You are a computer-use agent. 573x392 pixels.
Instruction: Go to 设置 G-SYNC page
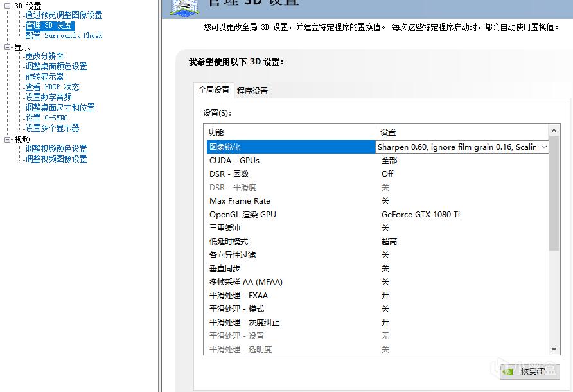46,118
